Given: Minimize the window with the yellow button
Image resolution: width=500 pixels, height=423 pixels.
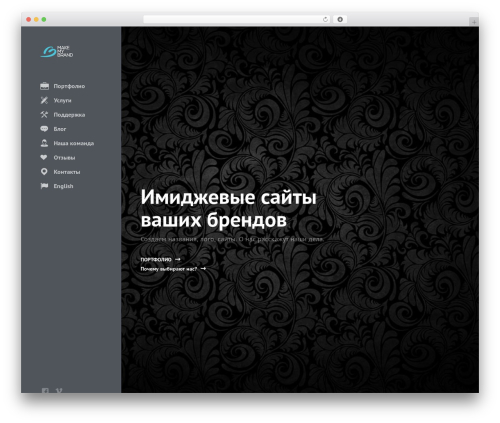Looking at the screenshot, I should point(36,20).
